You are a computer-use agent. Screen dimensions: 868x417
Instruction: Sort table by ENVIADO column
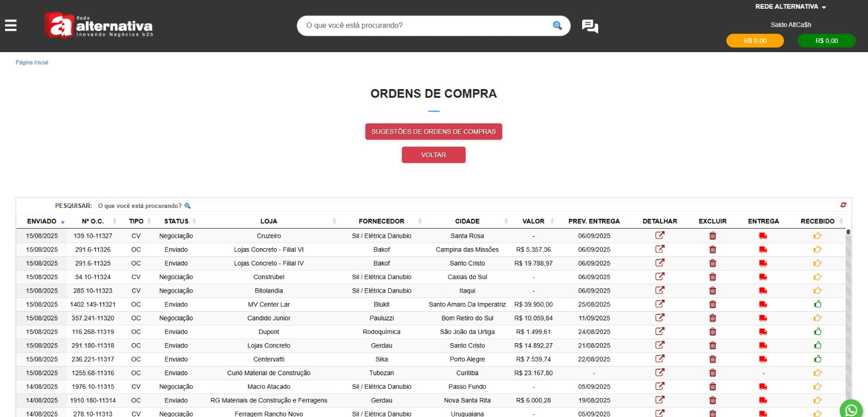point(42,221)
